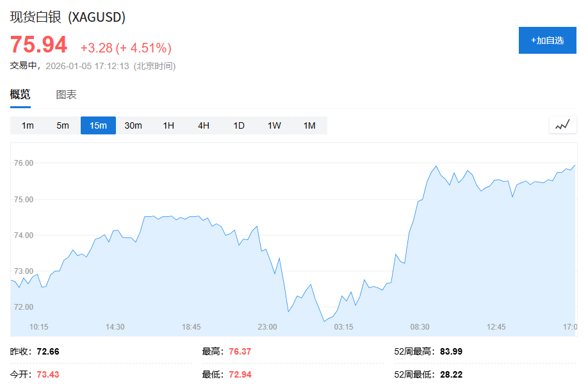
Task: Switch chart to 4H interval
Action: (204, 125)
